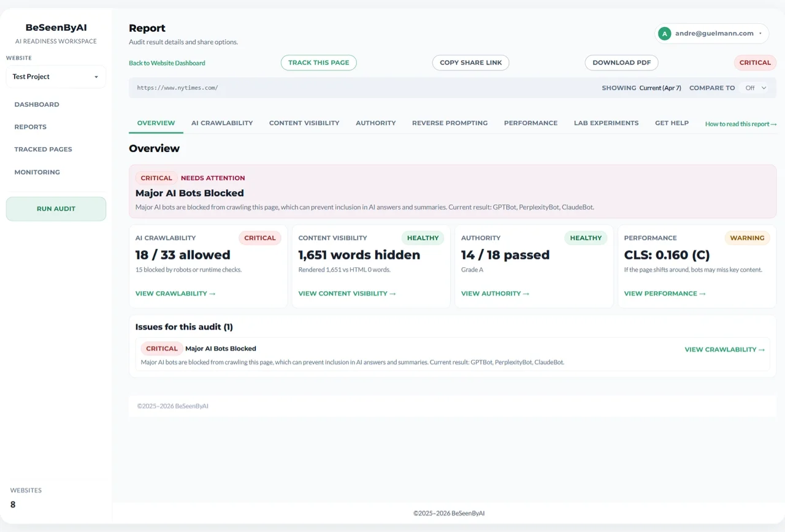
Task: Open the How to read this report link
Action: pyautogui.click(x=741, y=124)
